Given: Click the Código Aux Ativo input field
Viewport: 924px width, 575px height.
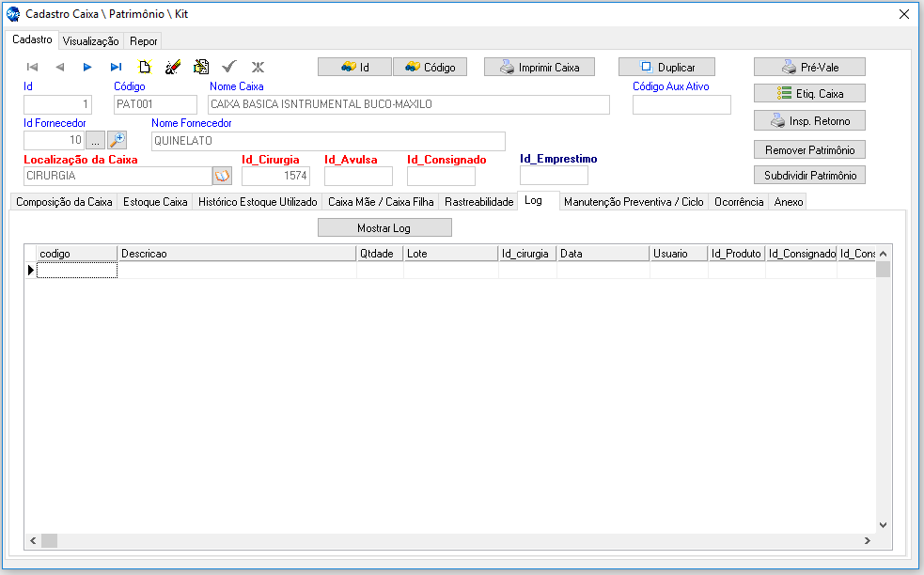Looking at the screenshot, I should pyautogui.click(x=681, y=104).
